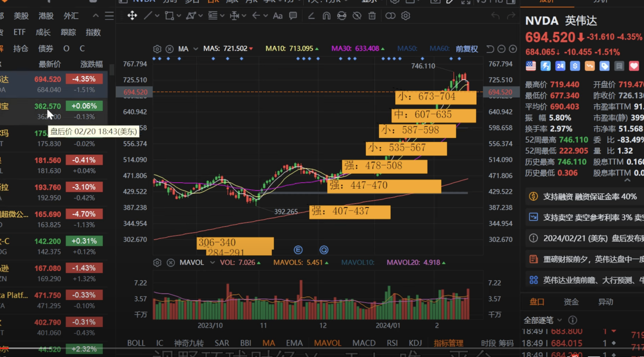Click 全部逐笔 info circle icon

click(572, 320)
